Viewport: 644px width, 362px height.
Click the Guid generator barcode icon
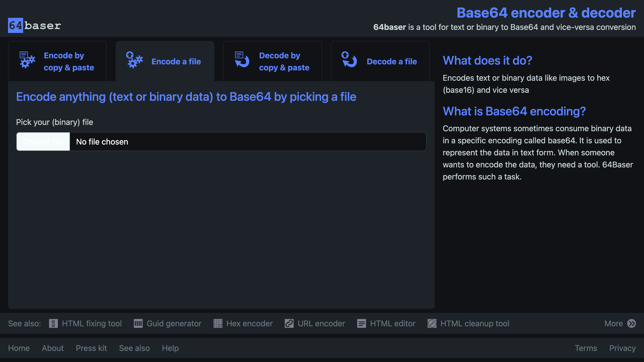pos(138,323)
